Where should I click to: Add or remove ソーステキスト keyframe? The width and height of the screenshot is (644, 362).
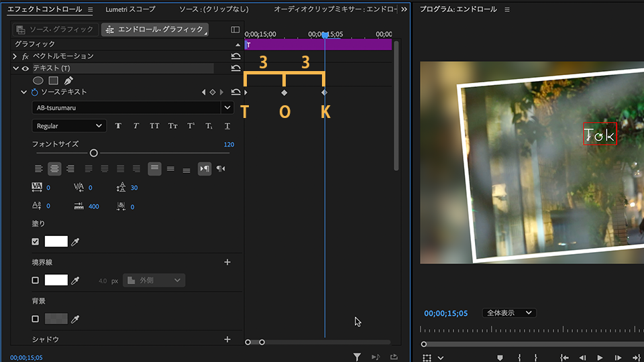pos(213,93)
